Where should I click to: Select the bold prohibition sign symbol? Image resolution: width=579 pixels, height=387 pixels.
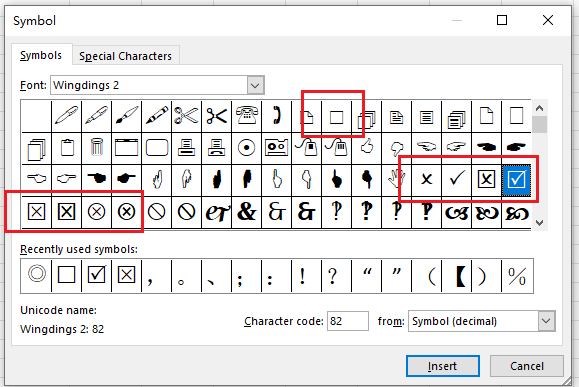click(186, 212)
